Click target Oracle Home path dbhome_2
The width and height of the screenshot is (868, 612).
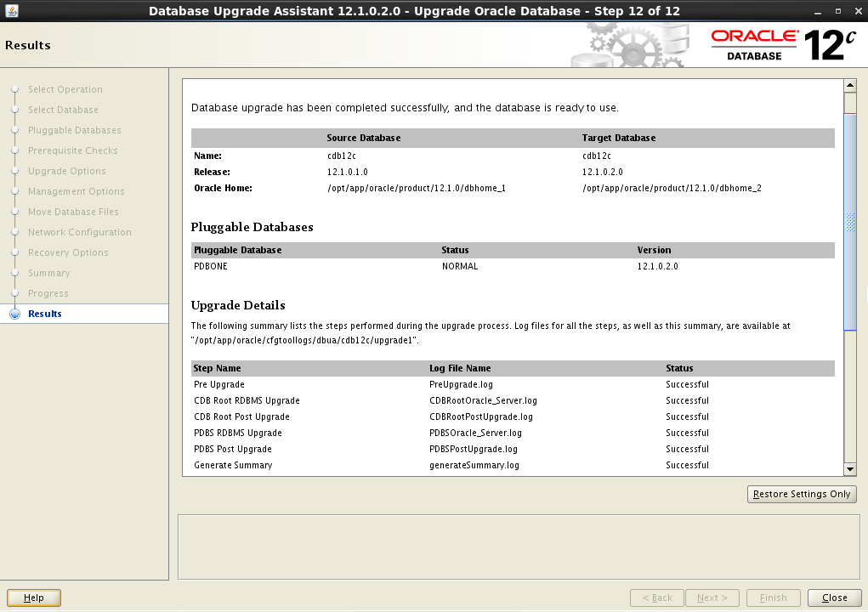tap(672, 188)
